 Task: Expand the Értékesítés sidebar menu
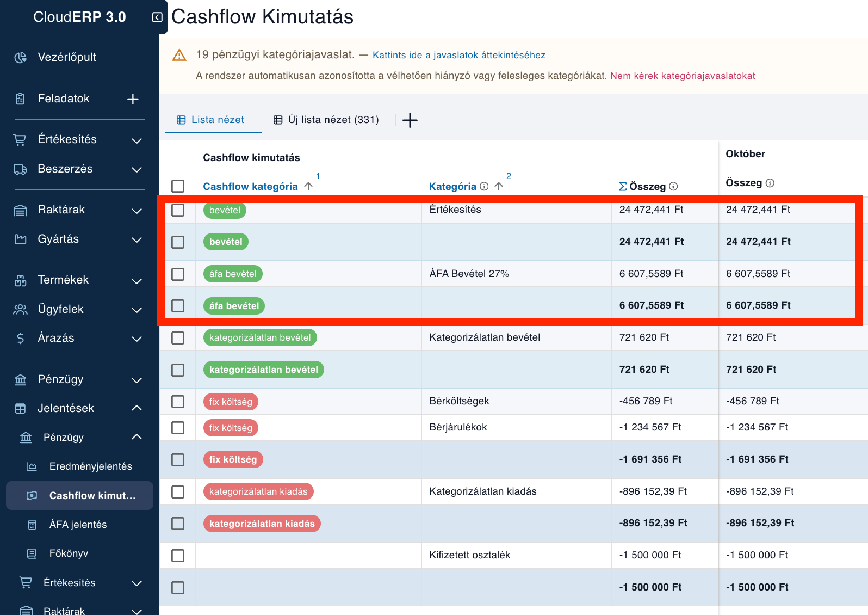[137, 140]
